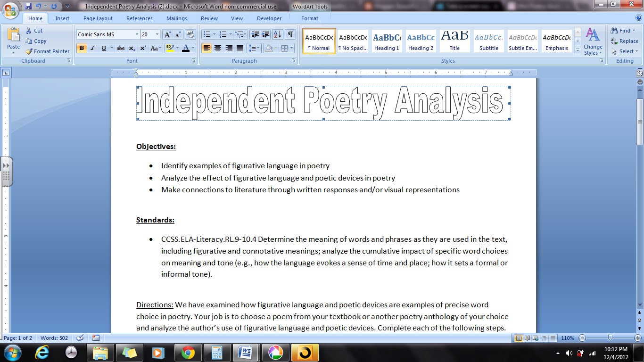Image resolution: width=644 pixels, height=362 pixels.
Task: Switch to the Insert tab
Action: pyautogui.click(x=62, y=18)
